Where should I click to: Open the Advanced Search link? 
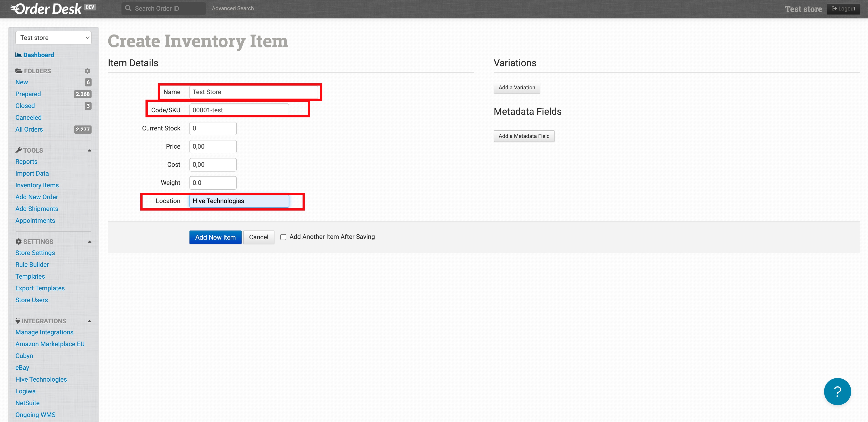point(233,8)
